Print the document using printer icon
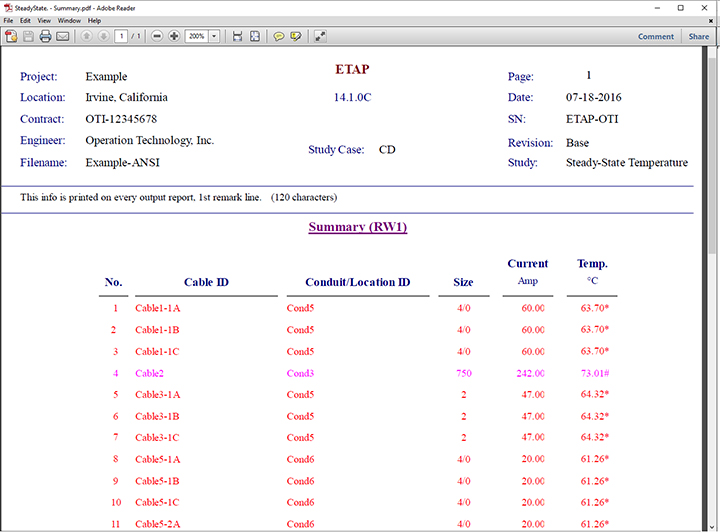The height and width of the screenshot is (532, 720). [45, 36]
